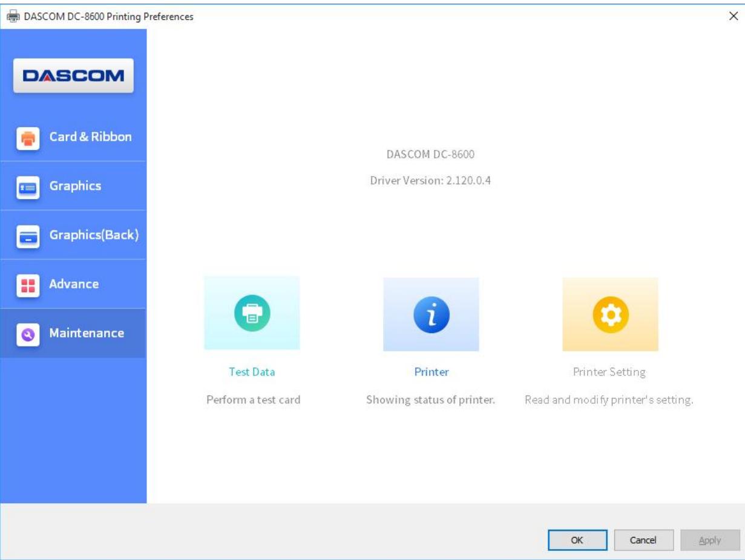The image size is (745, 560).
Task: Click the Graphics card icon in sidebar
Action: pyautogui.click(x=27, y=187)
